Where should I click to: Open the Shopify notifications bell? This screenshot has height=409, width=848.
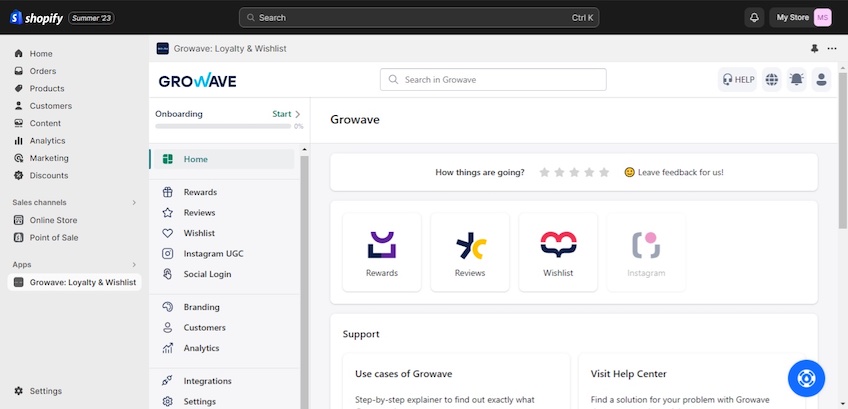[x=754, y=17]
